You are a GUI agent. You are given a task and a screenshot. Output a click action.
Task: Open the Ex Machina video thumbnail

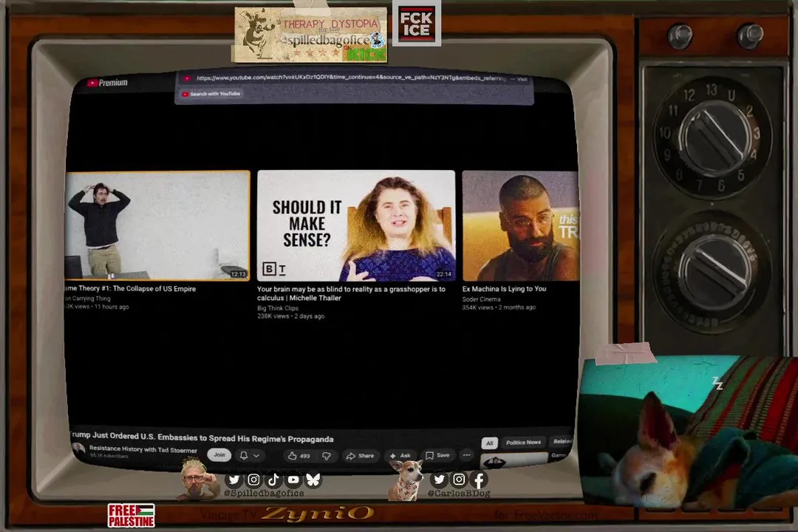point(520,225)
